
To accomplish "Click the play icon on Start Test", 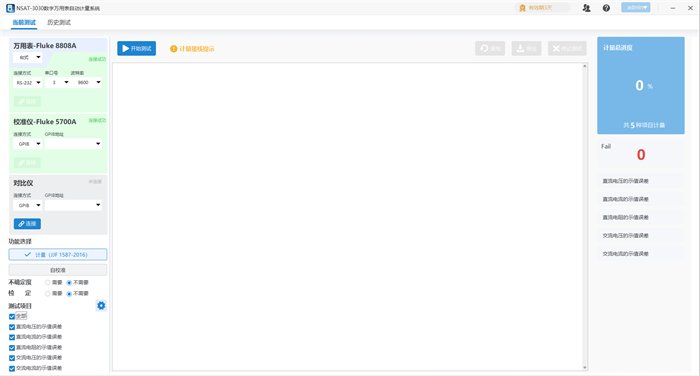I will pos(125,48).
